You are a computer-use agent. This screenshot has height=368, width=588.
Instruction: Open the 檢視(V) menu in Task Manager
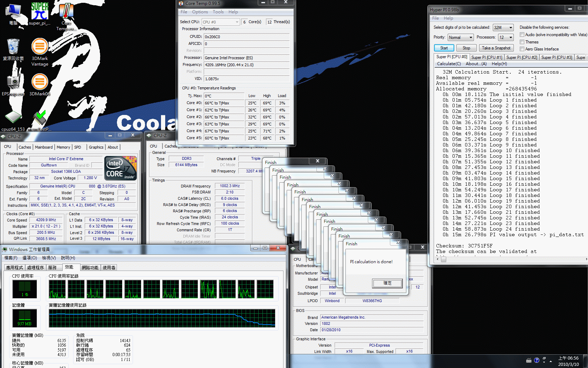[49, 258]
